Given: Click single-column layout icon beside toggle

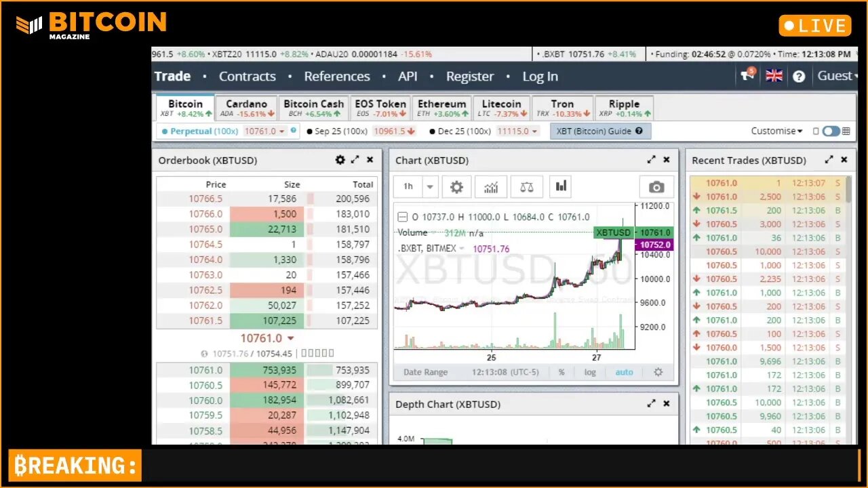Looking at the screenshot, I should pyautogui.click(x=816, y=131).
